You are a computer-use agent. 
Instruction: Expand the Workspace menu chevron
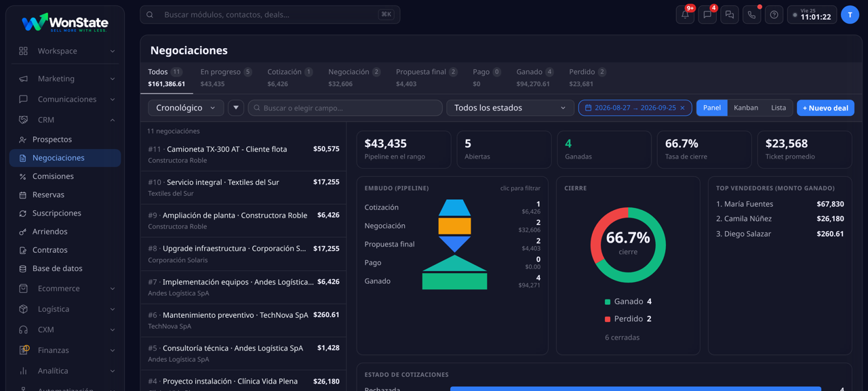point(113,51)
